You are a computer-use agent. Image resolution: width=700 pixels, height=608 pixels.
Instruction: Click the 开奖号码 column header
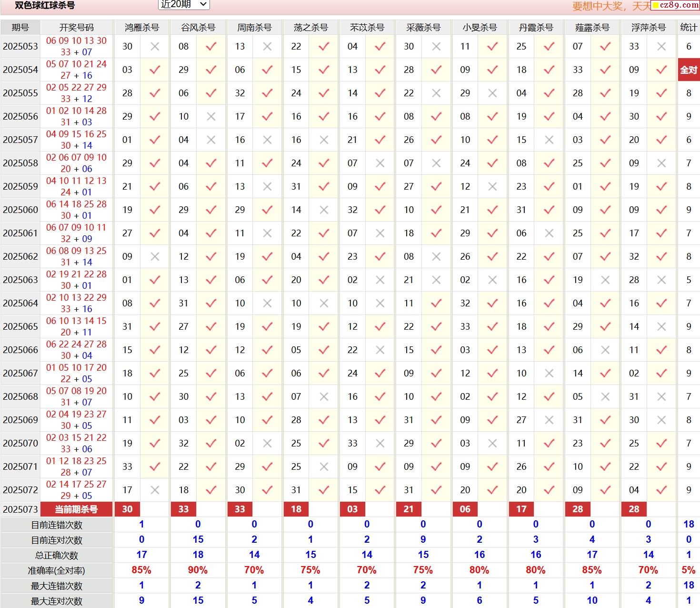(76, 28)
